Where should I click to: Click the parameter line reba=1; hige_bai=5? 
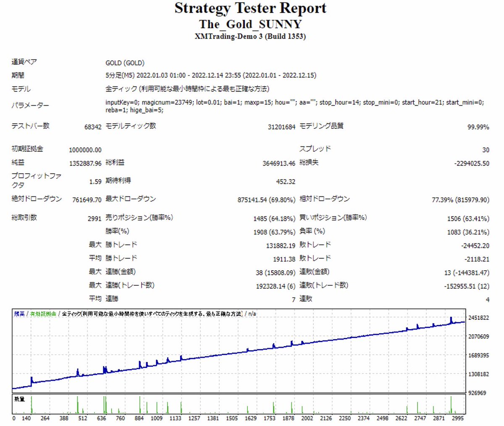coord(134,110)
